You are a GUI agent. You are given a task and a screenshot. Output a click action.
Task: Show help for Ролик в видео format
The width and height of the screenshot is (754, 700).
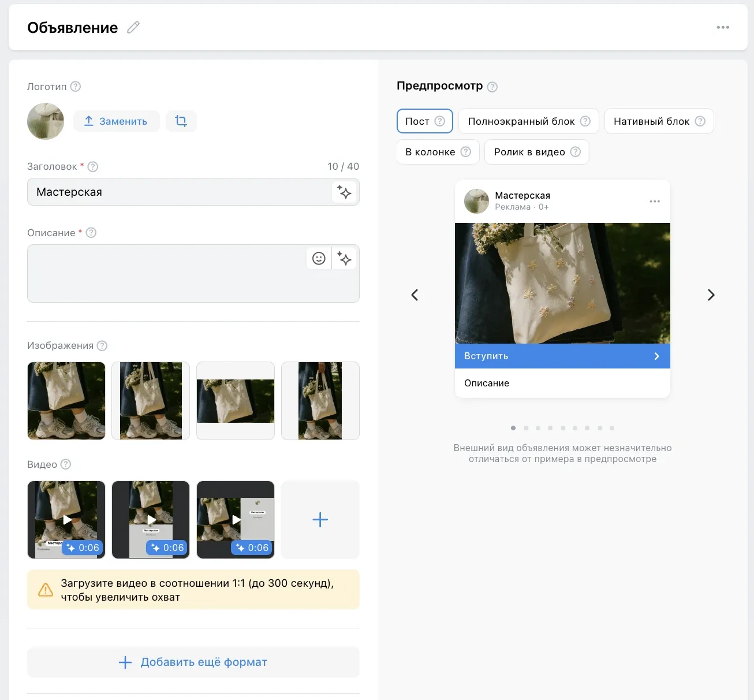pyautogui.click(x=576, y=152)
